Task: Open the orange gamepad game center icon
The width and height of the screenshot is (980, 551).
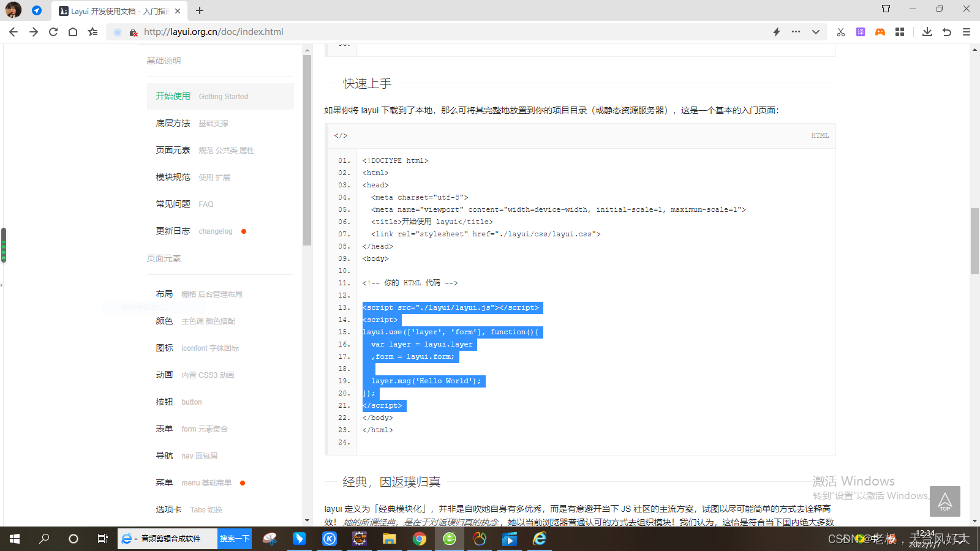Action: 880,32
